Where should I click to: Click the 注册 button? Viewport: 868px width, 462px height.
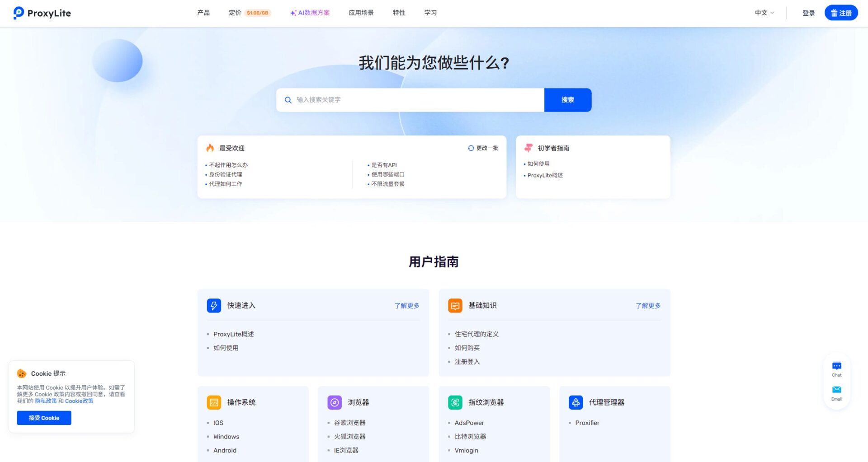[841, 13]
